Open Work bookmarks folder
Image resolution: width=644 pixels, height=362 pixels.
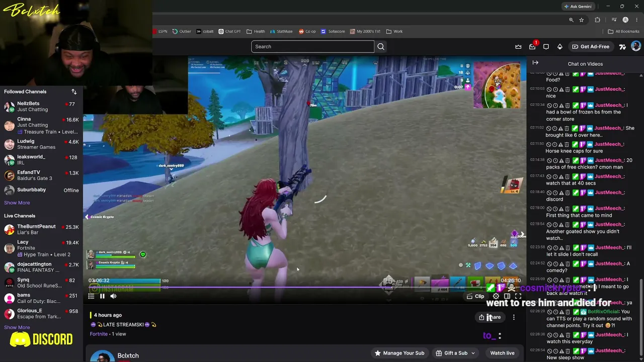click(x=394, y=31)
